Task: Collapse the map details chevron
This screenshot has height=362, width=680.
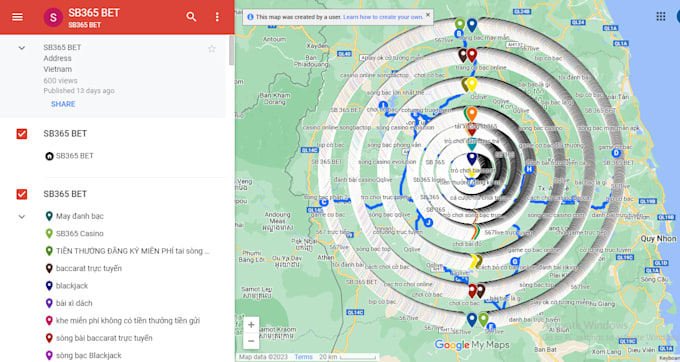Action: click(x=22, y=48)
